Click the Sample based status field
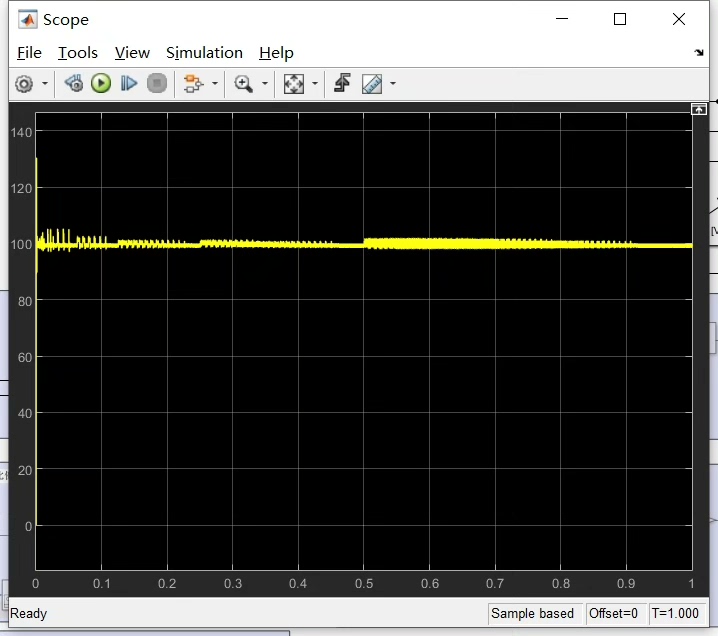718x636 pixels. (x=533, y=614)
